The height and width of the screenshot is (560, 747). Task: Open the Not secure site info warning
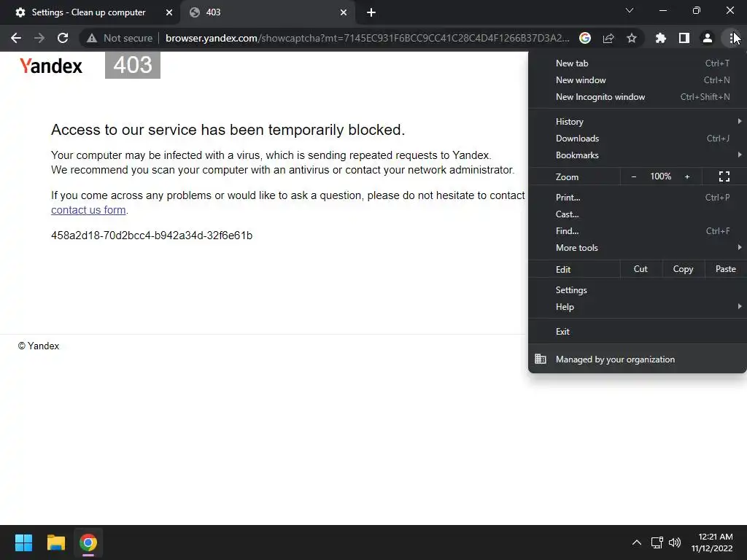coord(120,38)
